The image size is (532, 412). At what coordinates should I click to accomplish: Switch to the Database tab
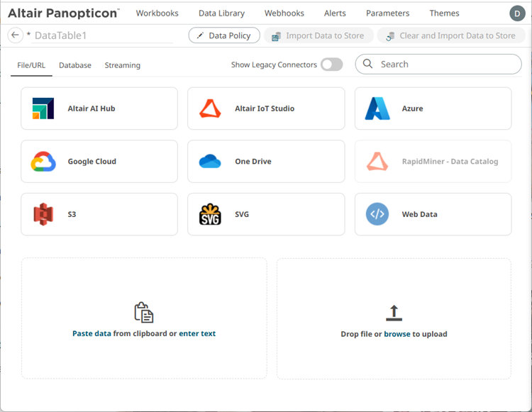75,65
